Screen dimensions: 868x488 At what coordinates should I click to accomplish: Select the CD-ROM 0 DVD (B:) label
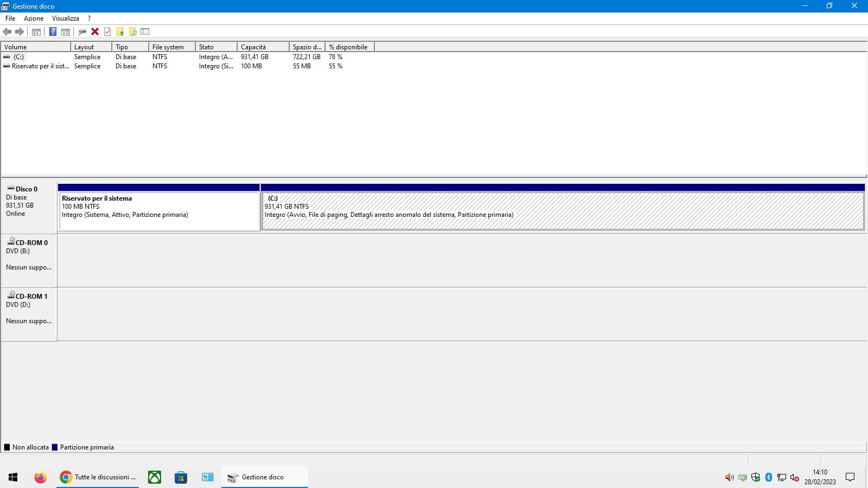[29, 261]
